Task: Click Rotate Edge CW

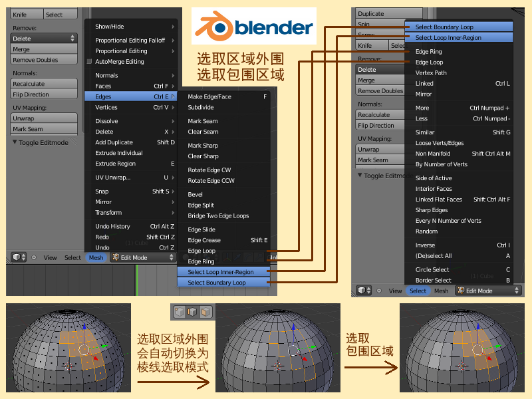Action: click(223, 170)
